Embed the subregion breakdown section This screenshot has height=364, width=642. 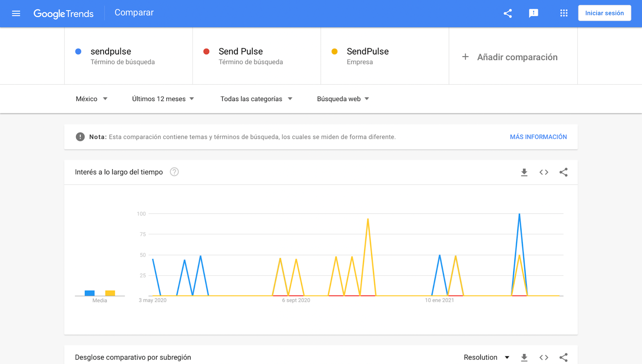click(544, 357)
